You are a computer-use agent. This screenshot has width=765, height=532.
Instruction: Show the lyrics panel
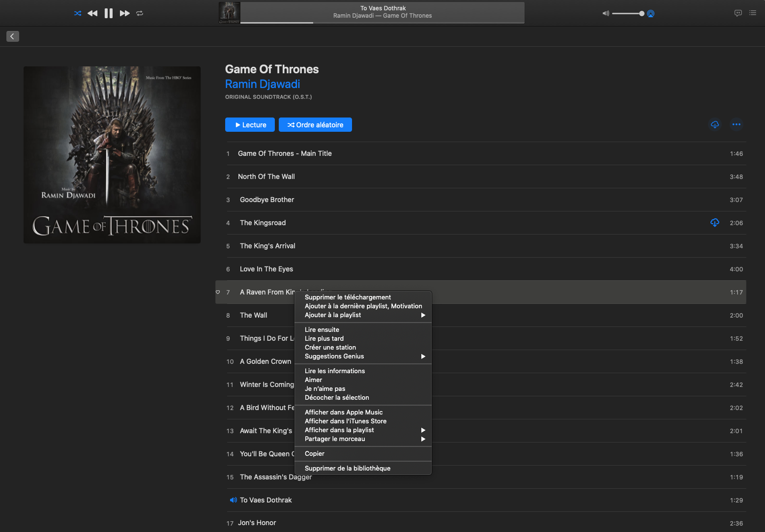738,13
